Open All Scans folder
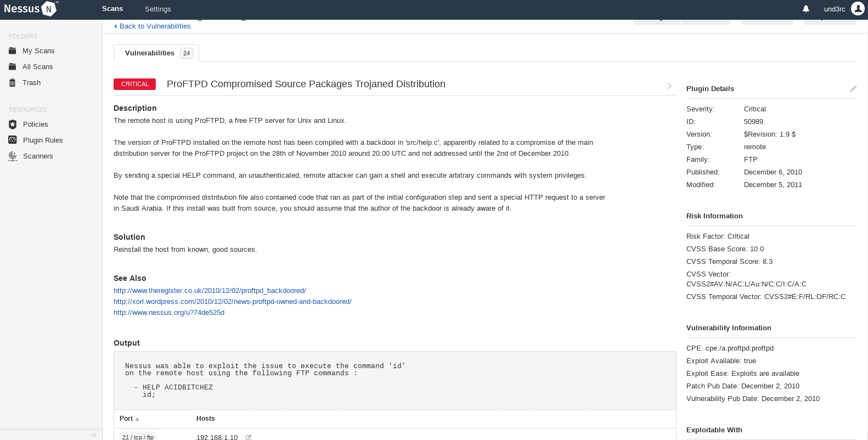 37,66
